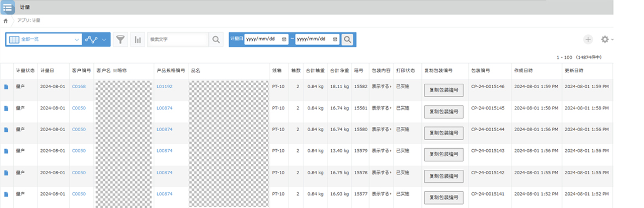Screen dimensions: 644x208
Task: Click the アプリ: 计量 breadcrumb
Action: [x=29, y=21]
